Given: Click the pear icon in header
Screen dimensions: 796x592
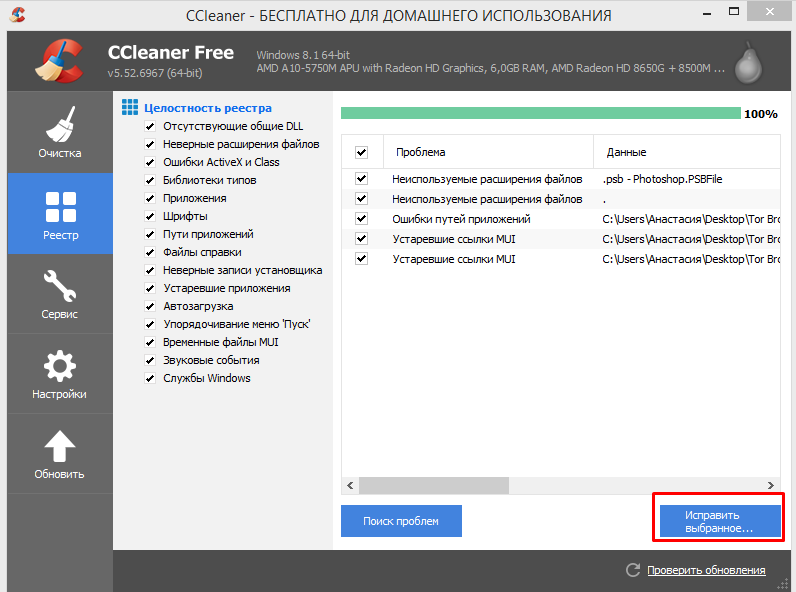Looking at the screenshot, I should 748,62.
